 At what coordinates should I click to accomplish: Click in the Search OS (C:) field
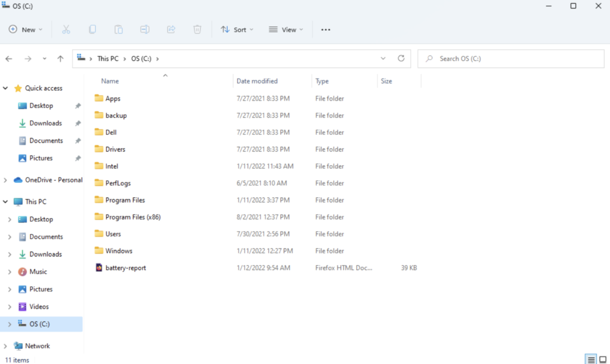(511, 59)
